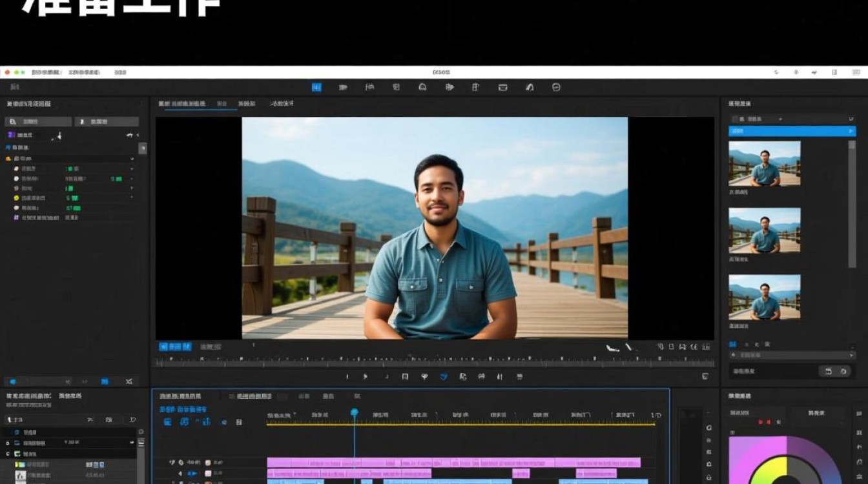868x484 pixels.
Task: Click the first button atop the left effects panel
Action: pos(38,121)
